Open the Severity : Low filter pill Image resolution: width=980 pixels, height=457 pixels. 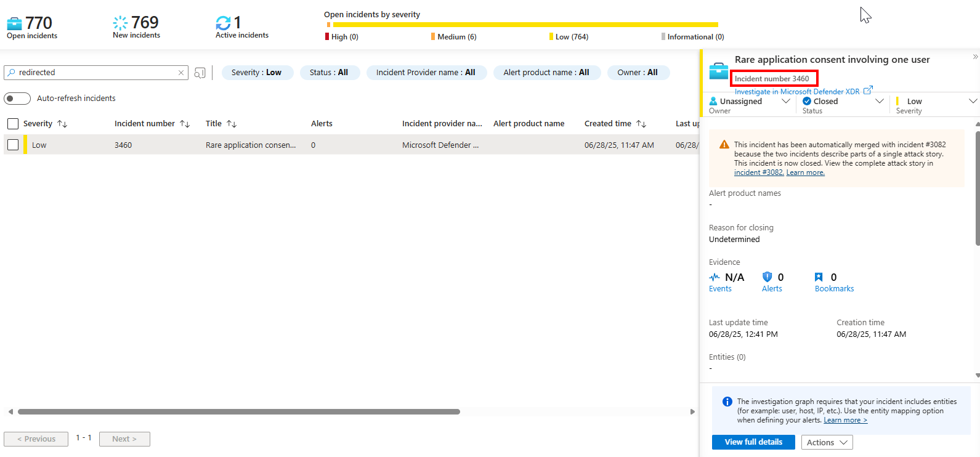click(257, 73)
